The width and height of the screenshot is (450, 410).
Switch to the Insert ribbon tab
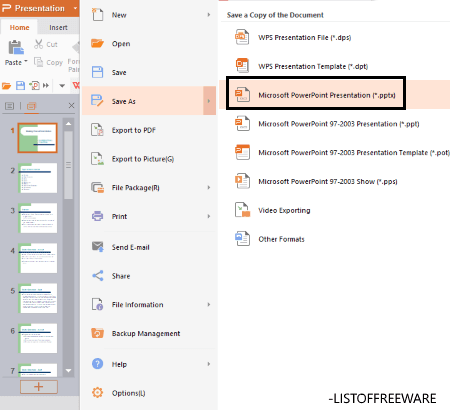pos(58,27)
